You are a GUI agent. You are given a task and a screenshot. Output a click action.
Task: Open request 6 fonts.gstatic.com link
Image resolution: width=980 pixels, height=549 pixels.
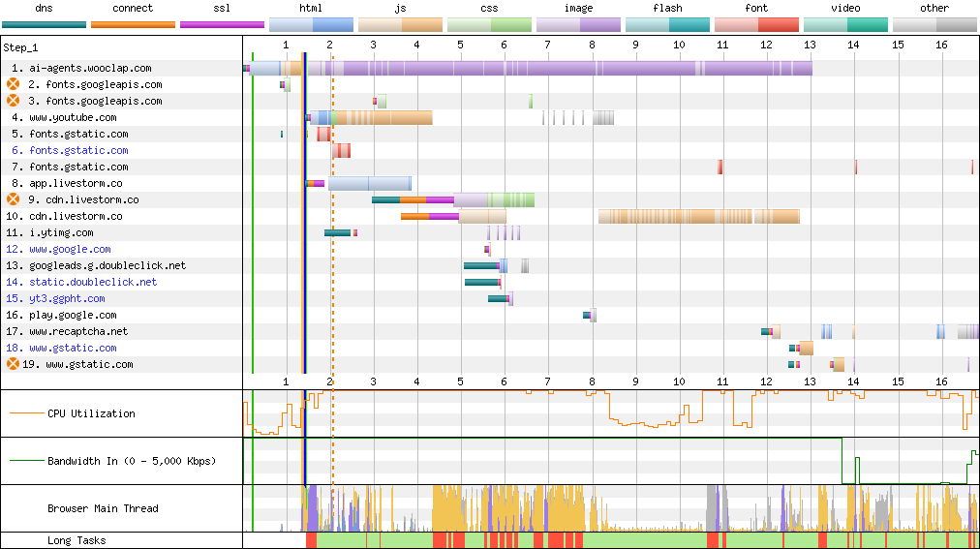78,150
